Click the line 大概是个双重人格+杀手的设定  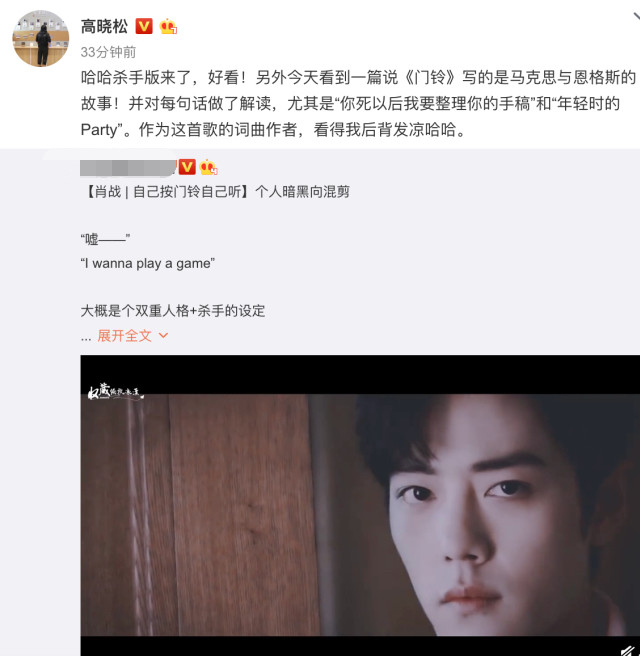(173, 311)
